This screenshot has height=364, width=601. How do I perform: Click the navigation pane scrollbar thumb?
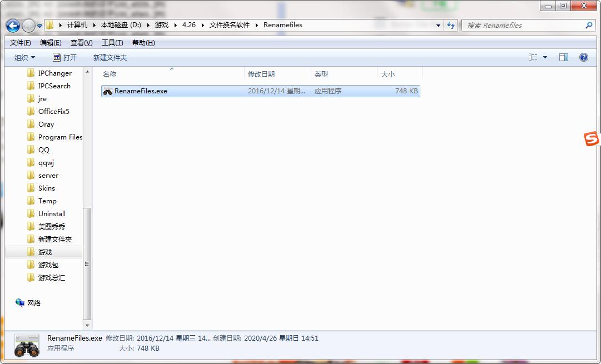(87, 263)
